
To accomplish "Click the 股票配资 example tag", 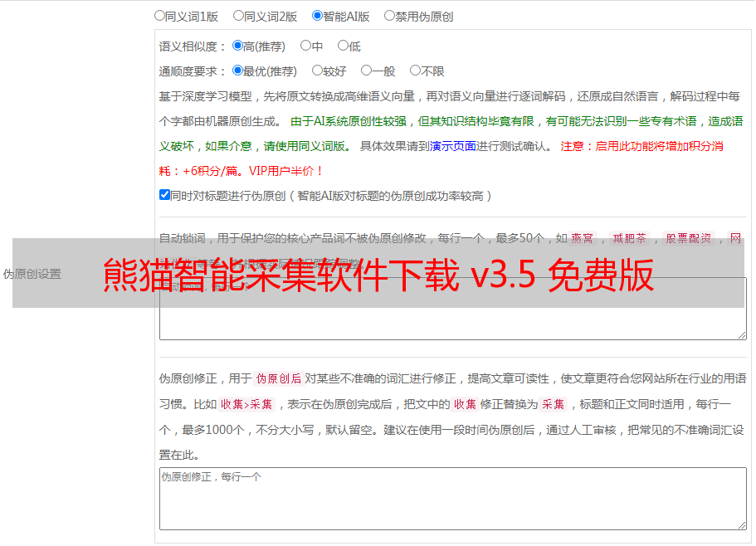I will 689,238.
